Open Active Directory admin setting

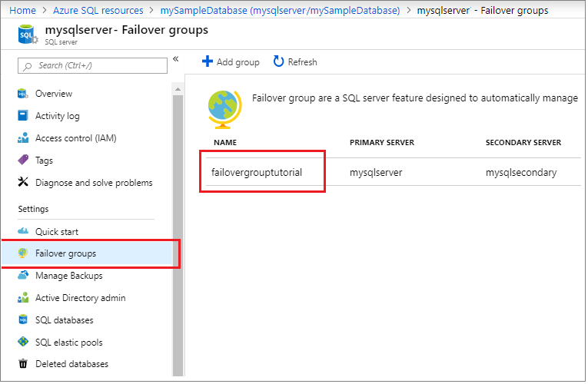pyautogui.click(x=80, y=298)
